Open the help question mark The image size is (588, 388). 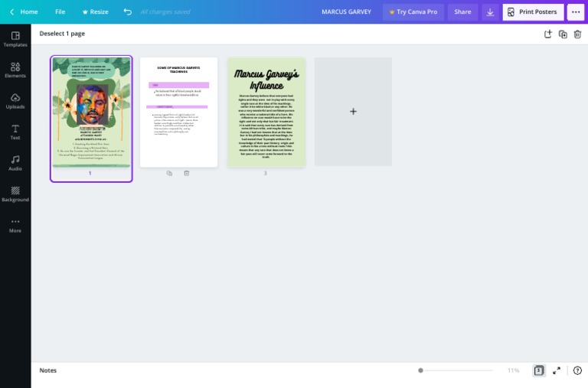tap(577, 370)
